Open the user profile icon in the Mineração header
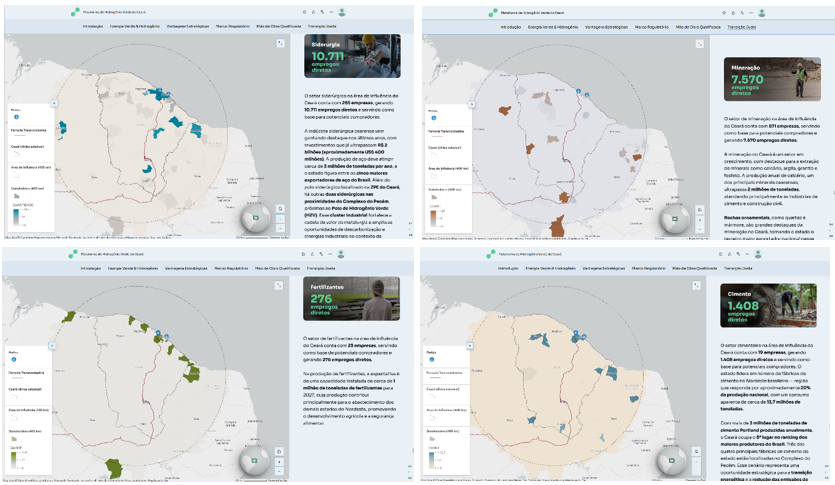The image size is (835, 485). click(x=761, y=13)
